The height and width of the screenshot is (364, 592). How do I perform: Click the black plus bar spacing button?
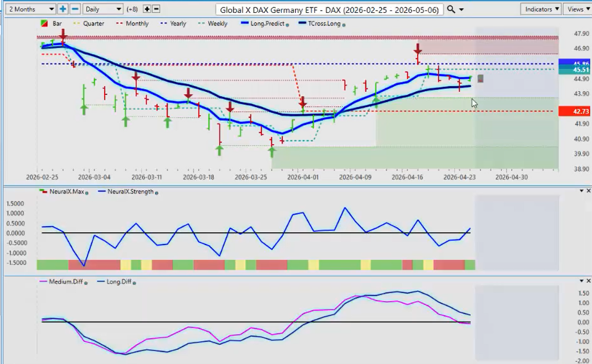click(147, 9)
